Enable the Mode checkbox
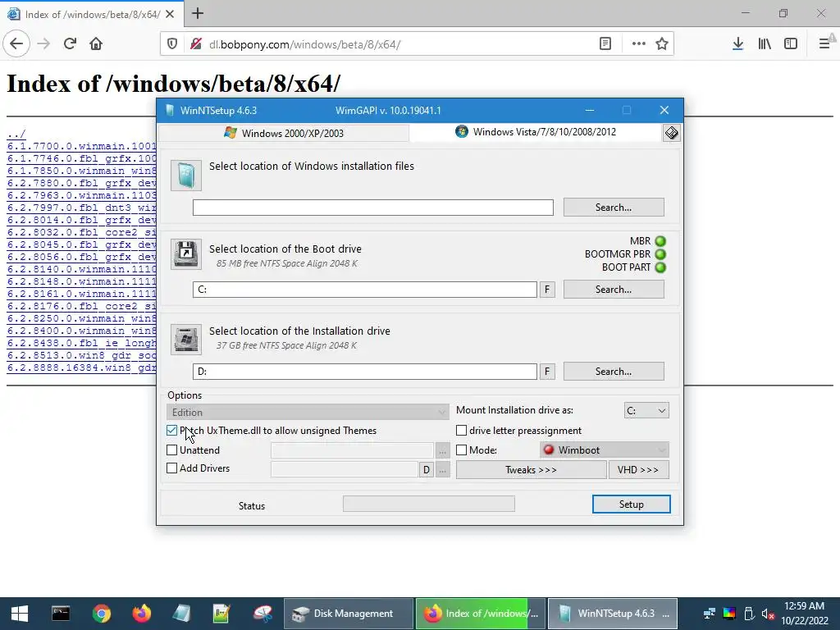The image size is (840, 630). (x=461, y=450)
